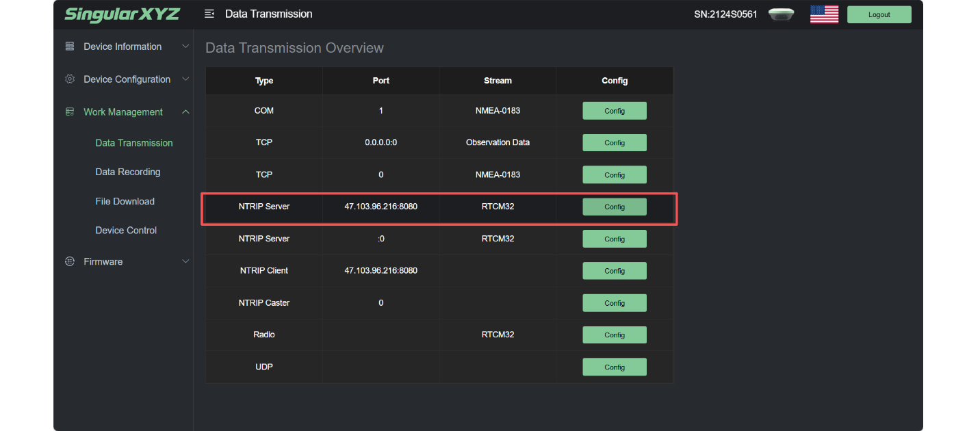Open the File Download page
The image size is (980, 431).
tap(125, 202)
